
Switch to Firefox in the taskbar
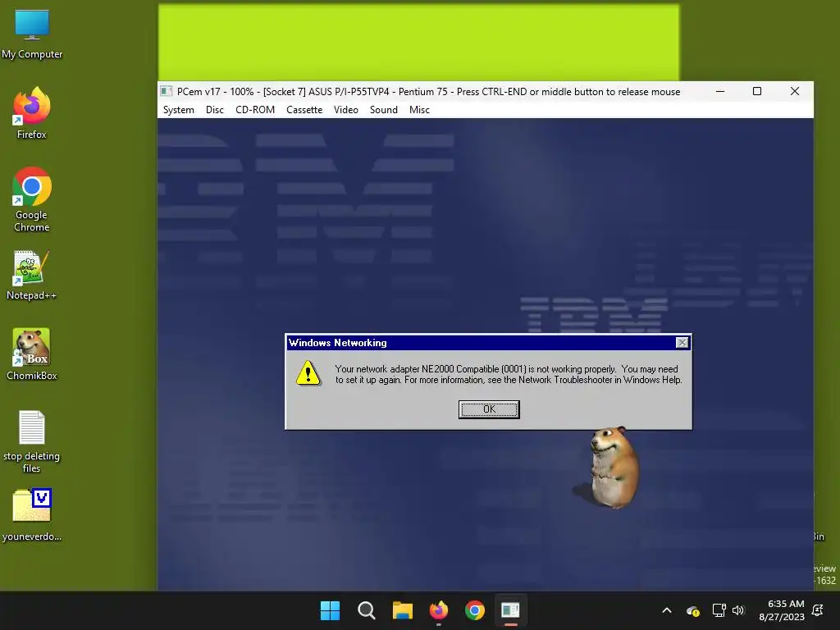pyautogui.click(x=439, y=610)
